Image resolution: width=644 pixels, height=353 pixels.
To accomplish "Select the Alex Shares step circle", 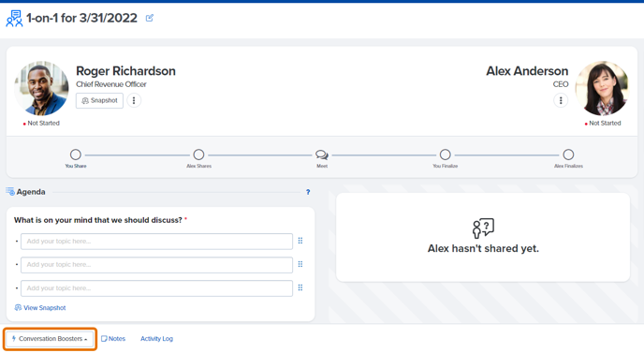I will point(198,154).
